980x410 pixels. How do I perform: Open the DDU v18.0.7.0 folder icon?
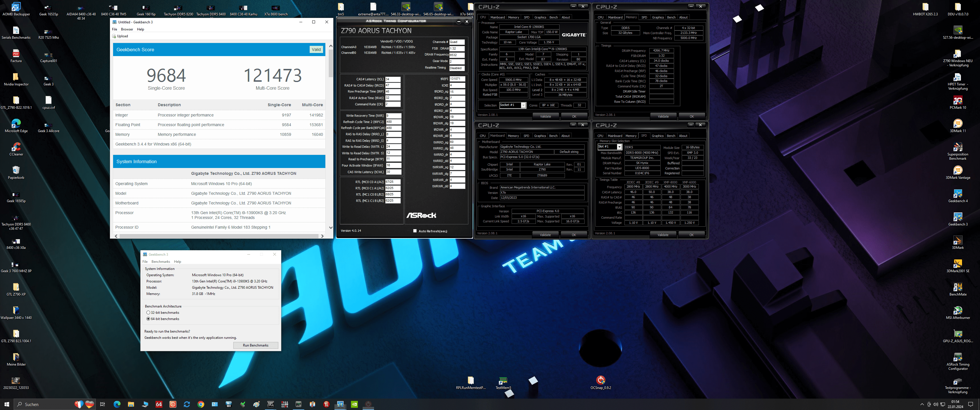[957, 9]
